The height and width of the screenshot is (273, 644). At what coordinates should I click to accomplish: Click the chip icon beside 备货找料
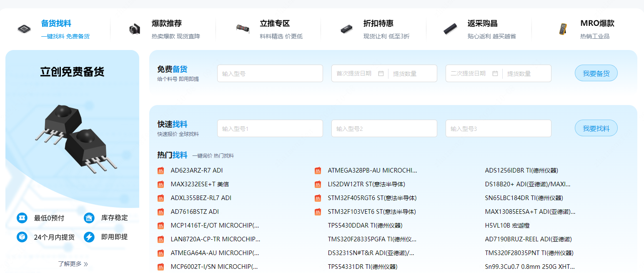(x=24, y=29)
